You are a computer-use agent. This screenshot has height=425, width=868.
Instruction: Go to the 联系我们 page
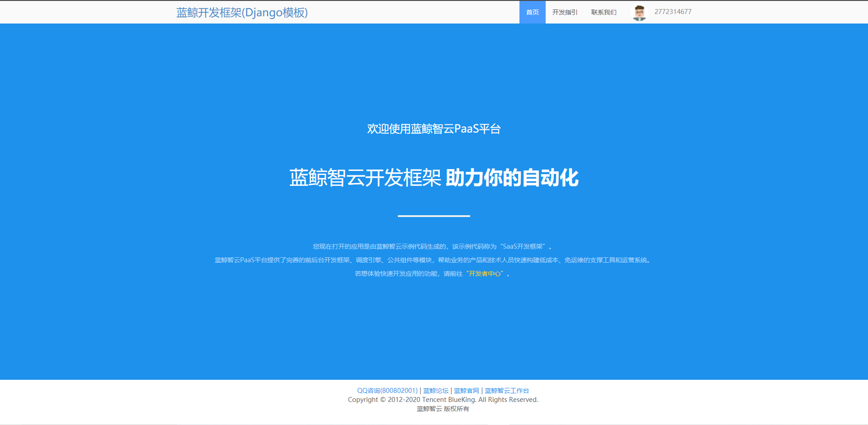pyautogui.click(x=604, y=12)
